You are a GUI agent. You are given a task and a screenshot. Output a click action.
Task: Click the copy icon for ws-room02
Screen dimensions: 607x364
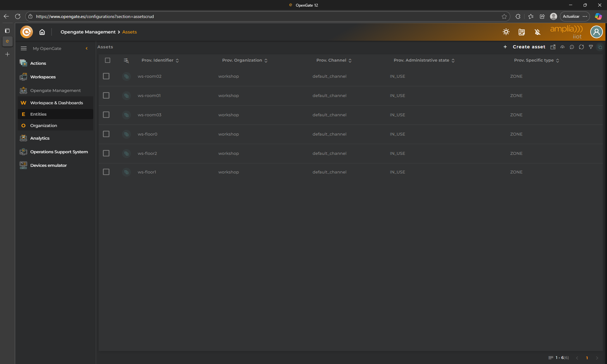click(126, 76)
